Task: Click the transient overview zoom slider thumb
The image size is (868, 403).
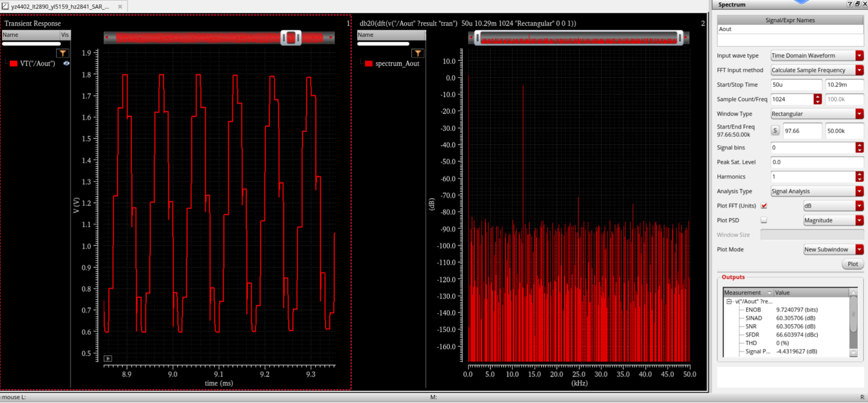Action: click(x=291, y=38)
